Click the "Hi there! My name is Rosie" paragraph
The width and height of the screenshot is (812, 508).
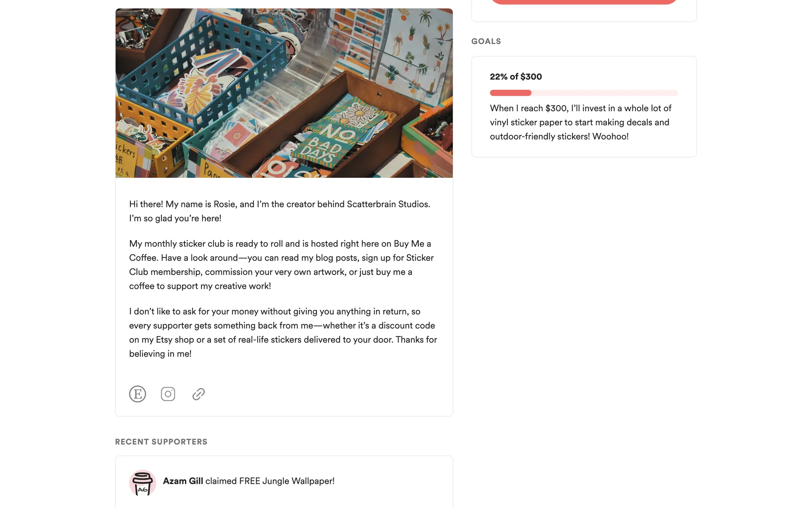pyautogui.click(x=279, y=211)
